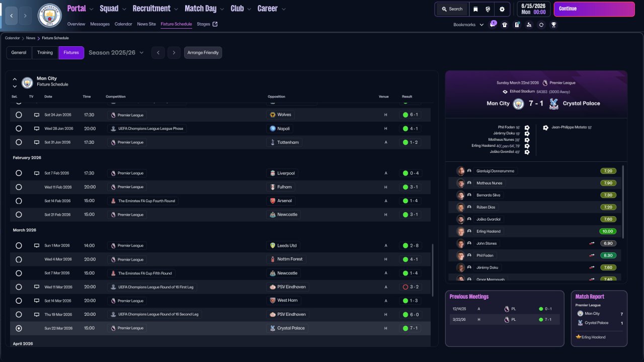The height and width of the screenshot is (362, 644).
Task: Click the Wolves club badge
Action: 273,115
